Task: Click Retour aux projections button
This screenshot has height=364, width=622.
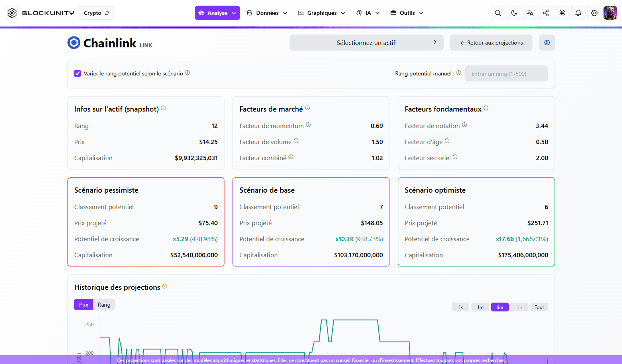Action: pos(491,43)
